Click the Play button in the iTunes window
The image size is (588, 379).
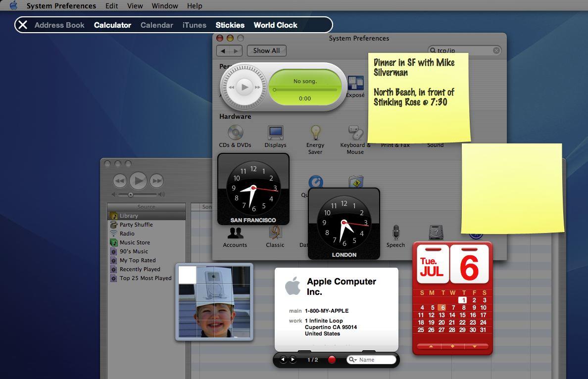[139, 181]
